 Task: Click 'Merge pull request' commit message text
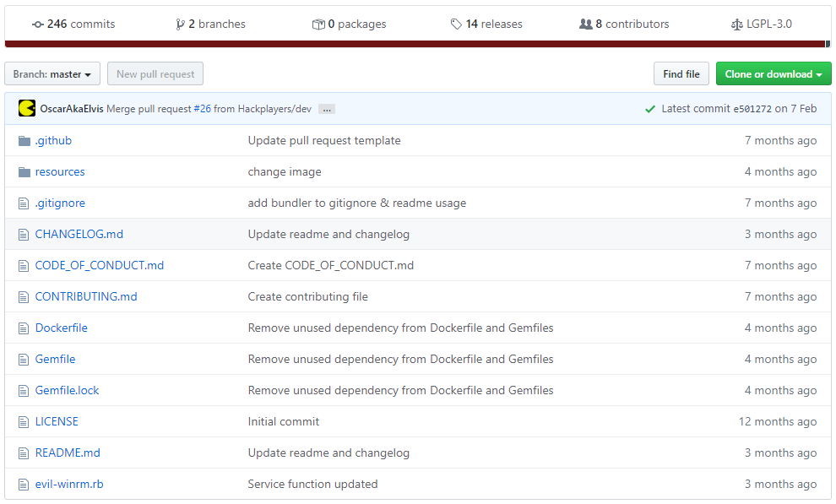pyautogui.click(x=149, y=109)
